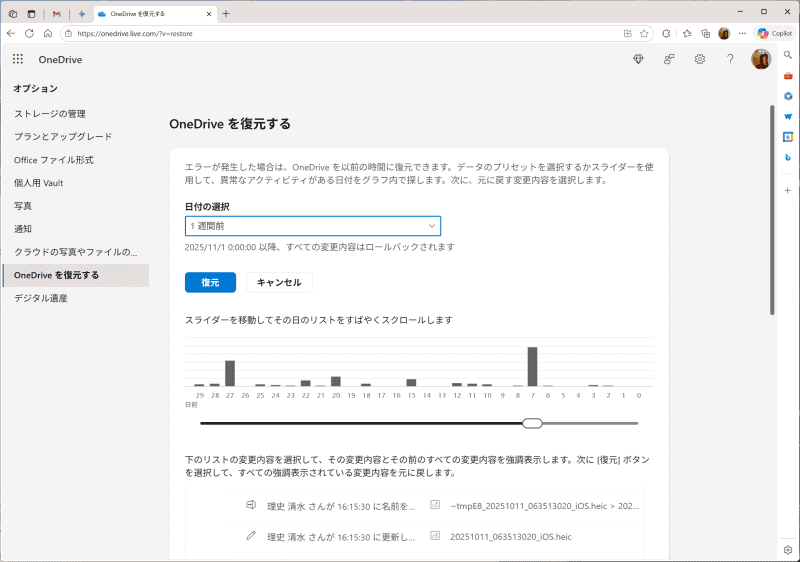Click the blue 復元 button

[x=210, y=283]
